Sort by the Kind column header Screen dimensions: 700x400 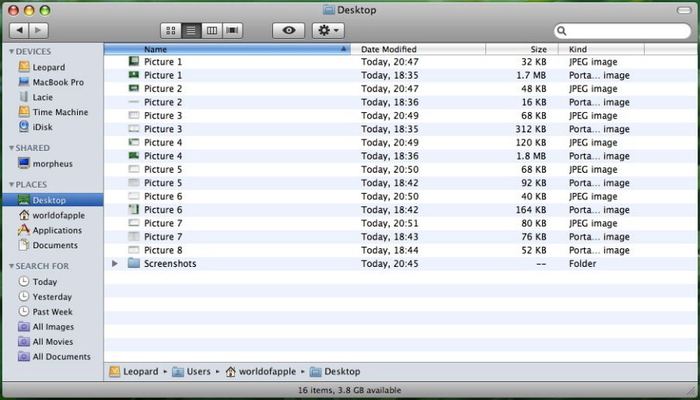tap(601, 49)
